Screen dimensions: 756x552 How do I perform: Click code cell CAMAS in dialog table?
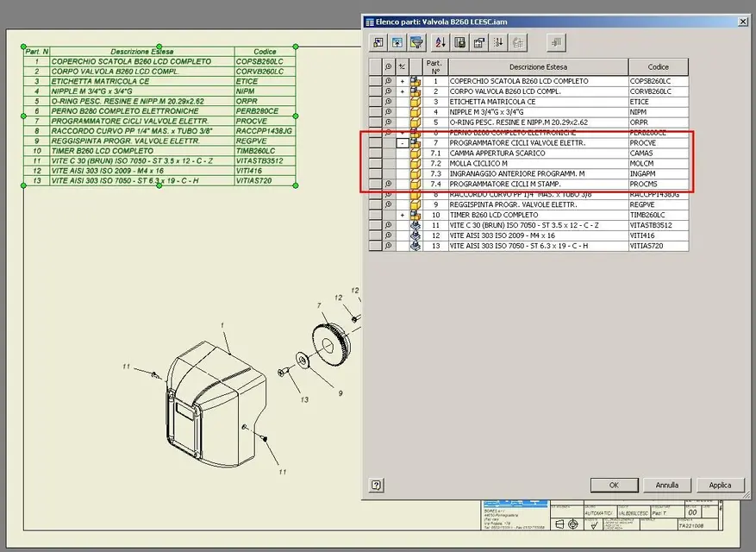click(658, 153)
